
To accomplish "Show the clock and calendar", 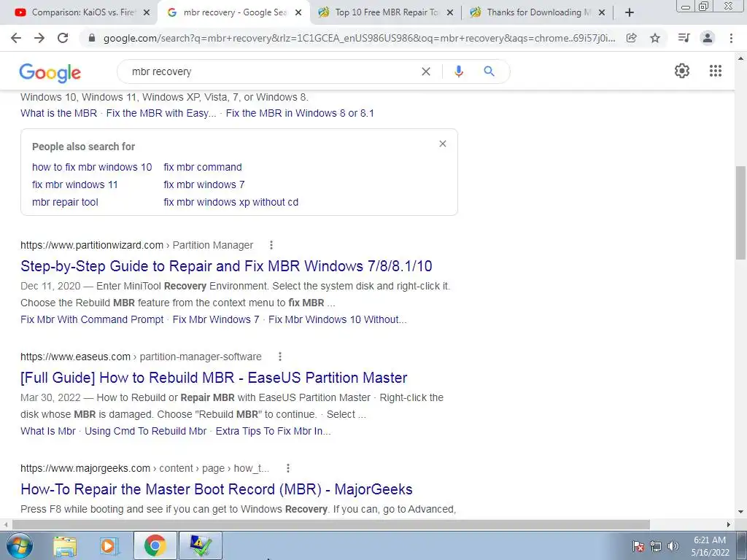I will pos(710,546).
